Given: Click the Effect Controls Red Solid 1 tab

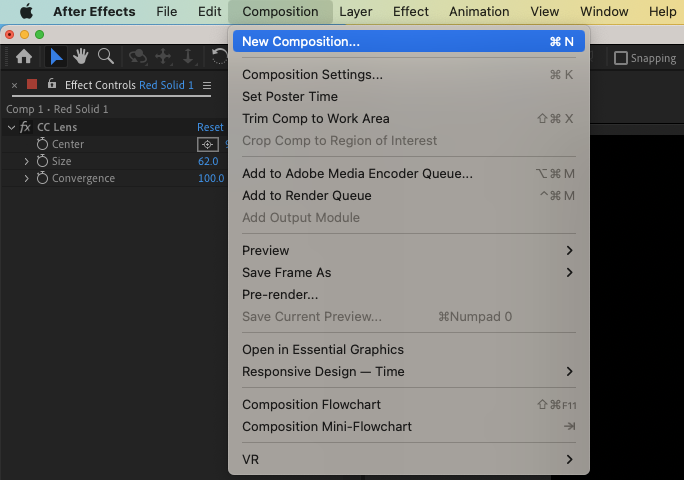Looking at the screenshot, I should 129,85.
